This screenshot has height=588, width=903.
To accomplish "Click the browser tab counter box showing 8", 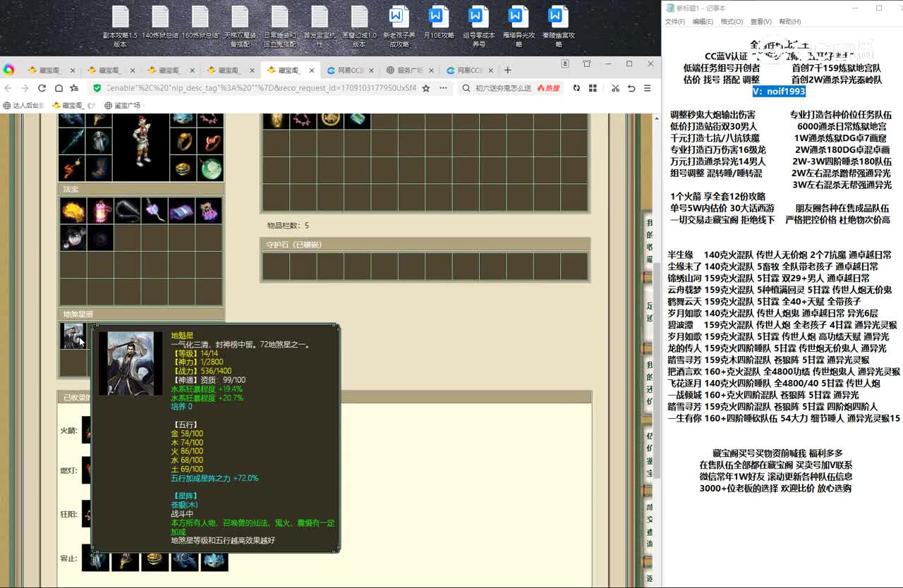I will coord(564,64).
